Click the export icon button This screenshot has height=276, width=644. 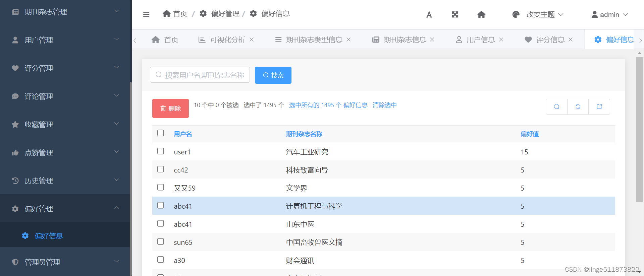coord(599,107)
